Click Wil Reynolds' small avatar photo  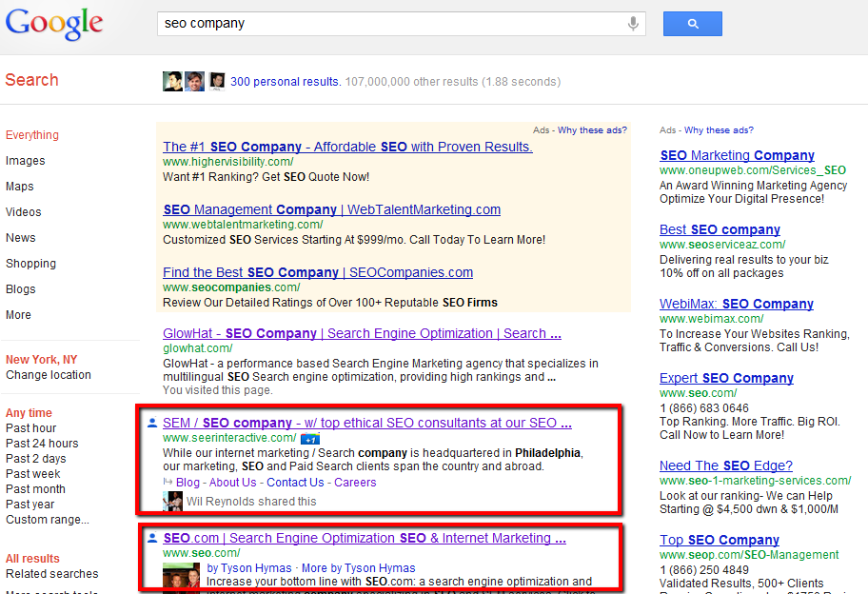pos(172,502)
